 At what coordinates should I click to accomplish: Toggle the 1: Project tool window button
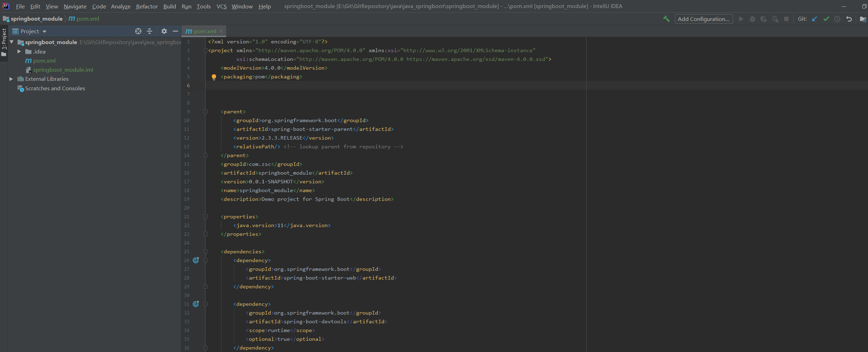(x=4, y=42)
